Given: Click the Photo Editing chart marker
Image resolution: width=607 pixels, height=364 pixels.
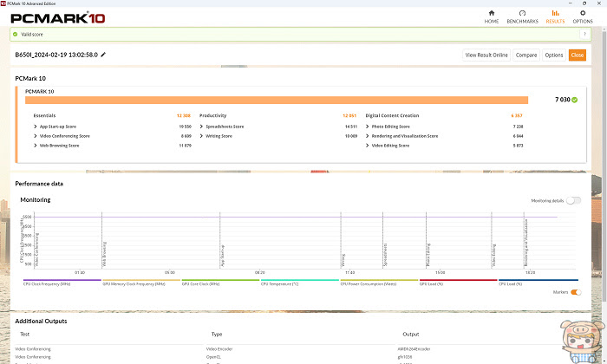Looking at the screenshot, I should [x=428, y=255].
